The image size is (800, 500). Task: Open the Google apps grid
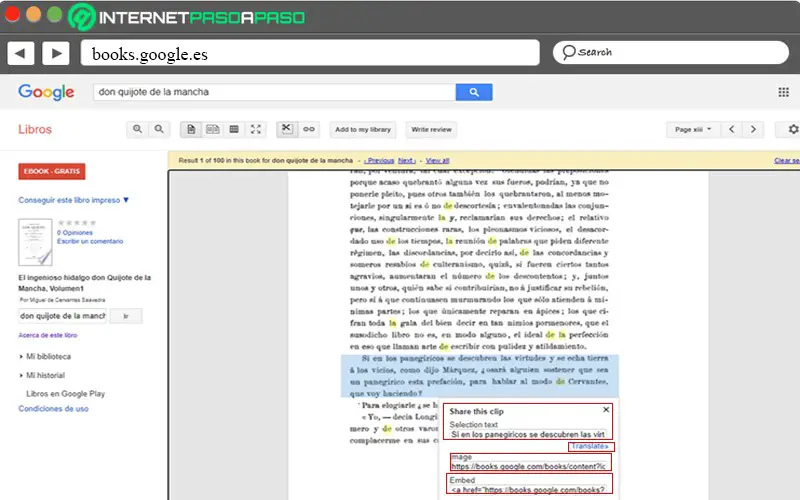tap(784, 92)
